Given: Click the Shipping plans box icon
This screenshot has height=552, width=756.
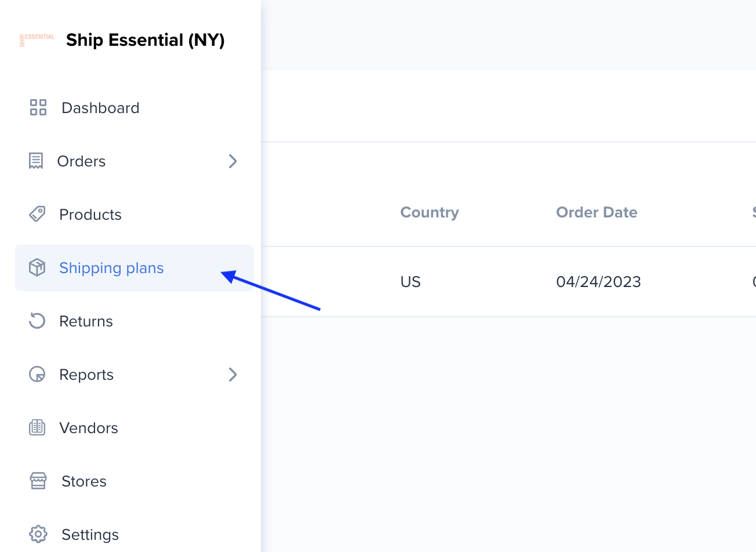Looking at the screenshot, I should point(37,267).
